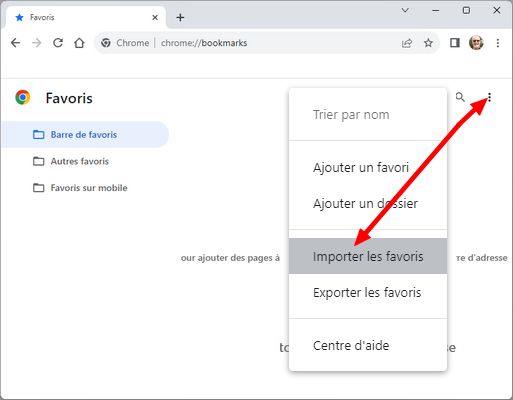Open the user profile avatar
The width and height of the screenshot is (513, 400).
[476, 43]
